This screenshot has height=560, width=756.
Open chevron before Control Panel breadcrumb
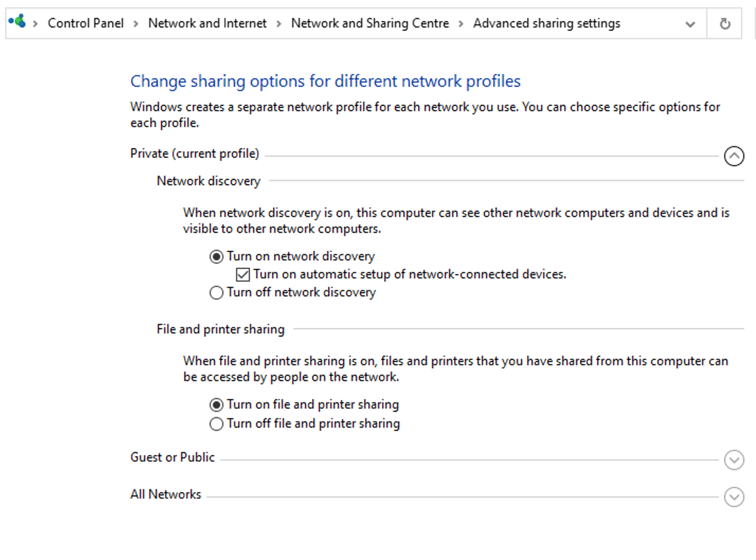tap(35, 24)
